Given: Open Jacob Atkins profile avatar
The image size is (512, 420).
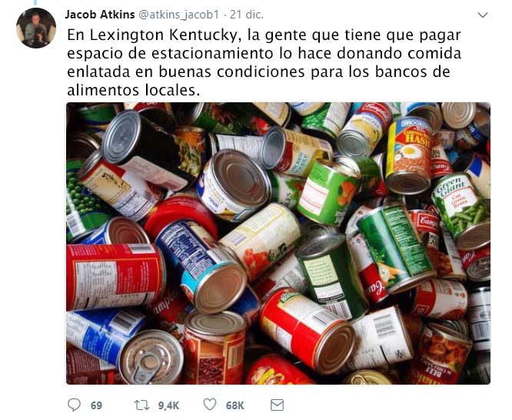Looking at the screenshot, I should pyautogui.click(x=36, y=28).
